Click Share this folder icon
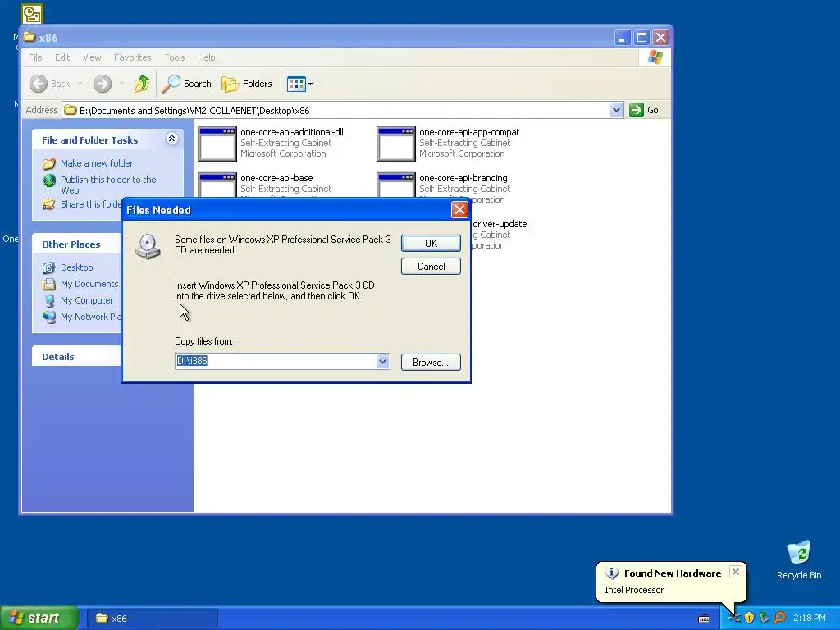The height and width of the screenshot is (630, 840). [x=48, y=204]
